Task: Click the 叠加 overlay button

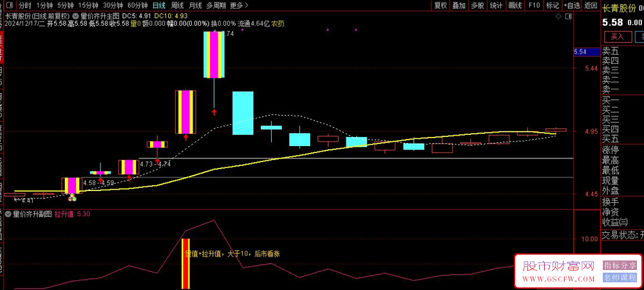Action: [459, 5]
